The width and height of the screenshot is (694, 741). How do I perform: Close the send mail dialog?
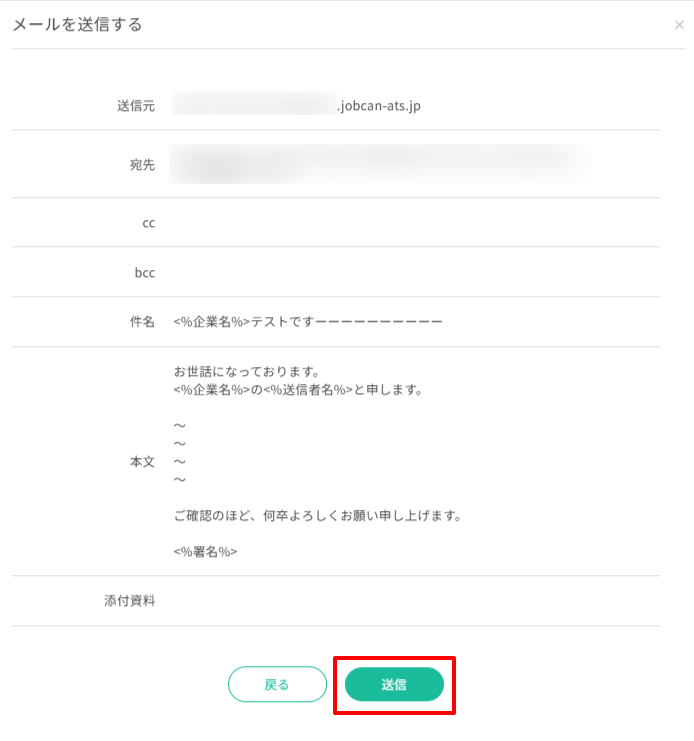coord(679,25)
